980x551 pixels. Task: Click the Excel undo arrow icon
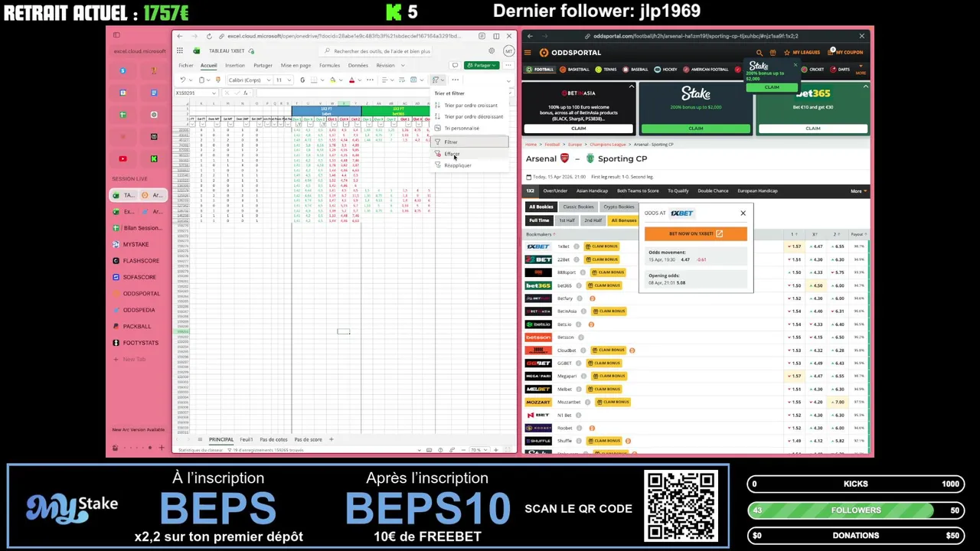pyautogui.click(x=182, y=80)
